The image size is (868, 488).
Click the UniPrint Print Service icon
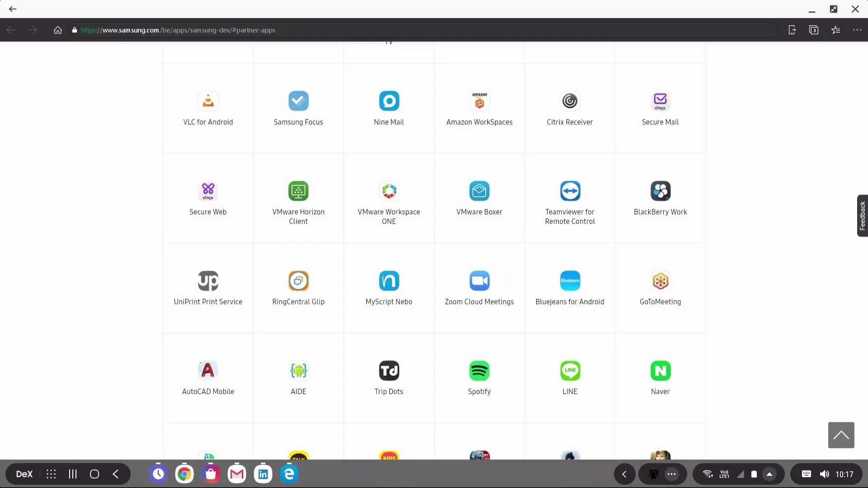click(x=208, y=281)
